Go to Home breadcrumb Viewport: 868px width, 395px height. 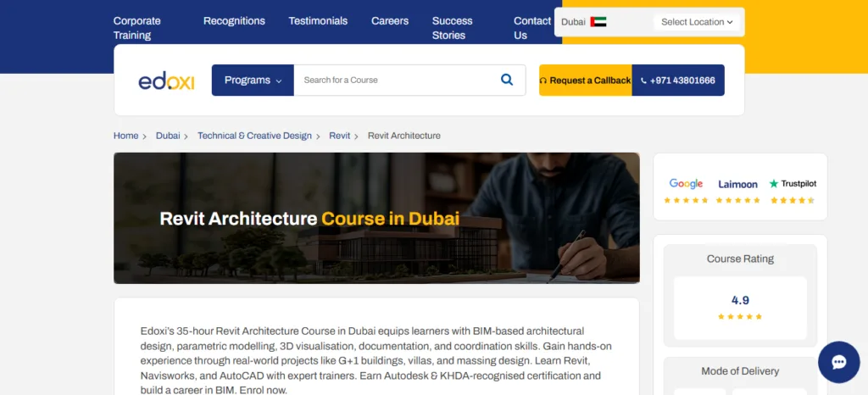[125, 136]
